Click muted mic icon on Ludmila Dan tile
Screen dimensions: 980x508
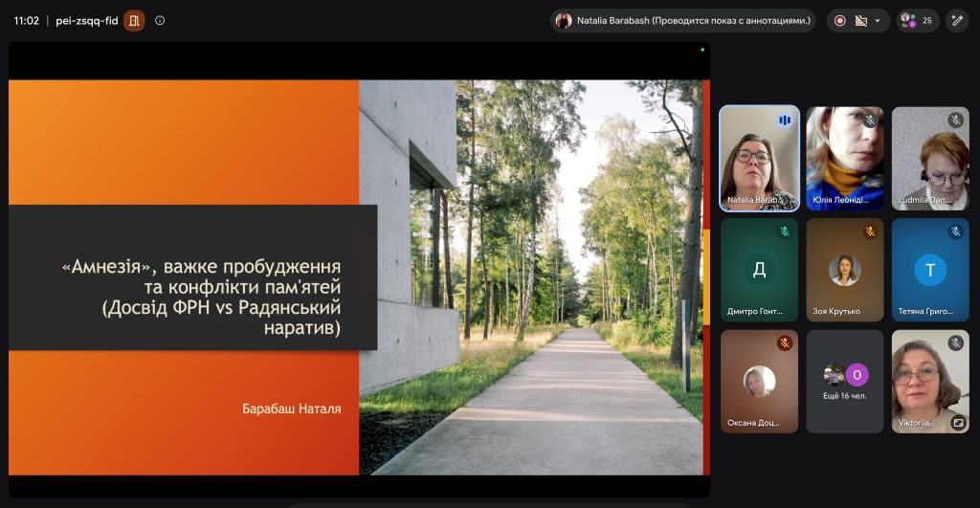955,120
